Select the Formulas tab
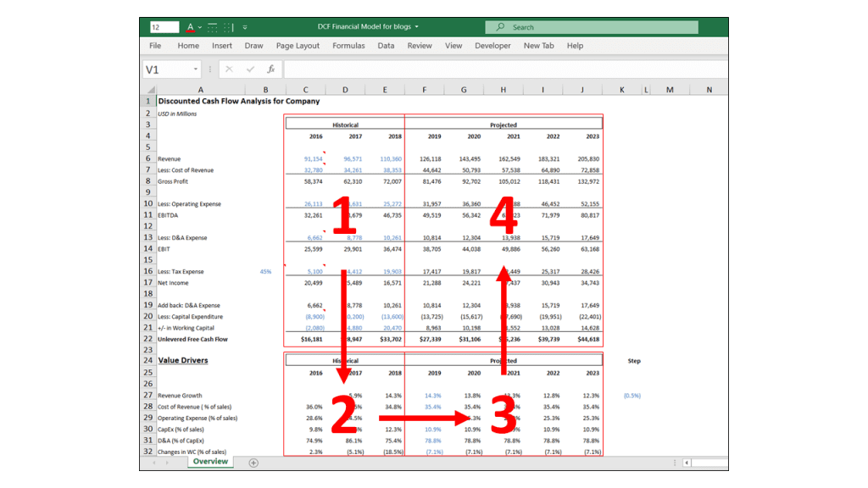 tap(348, 46)
